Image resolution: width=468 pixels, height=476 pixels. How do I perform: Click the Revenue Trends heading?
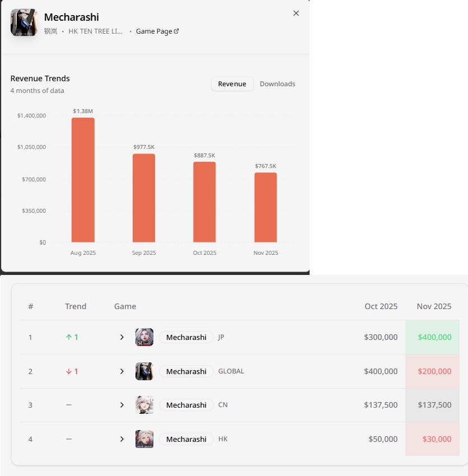pos(40,78)
